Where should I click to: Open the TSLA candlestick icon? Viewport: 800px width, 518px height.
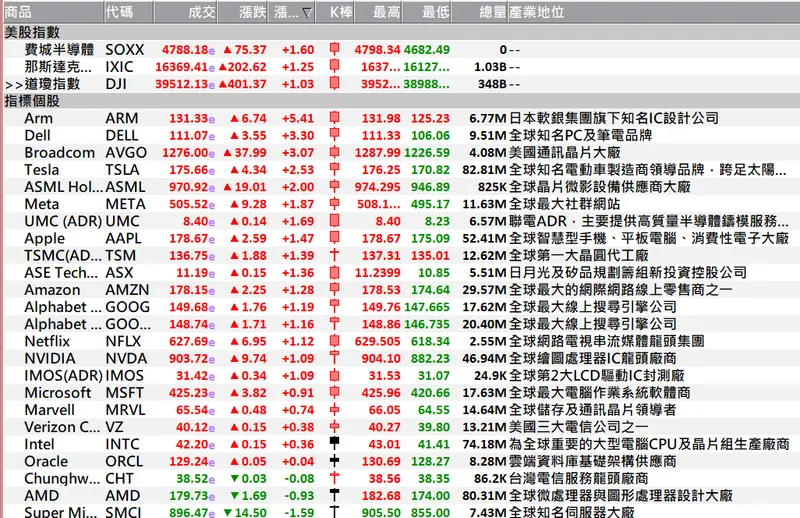point(334,169)
